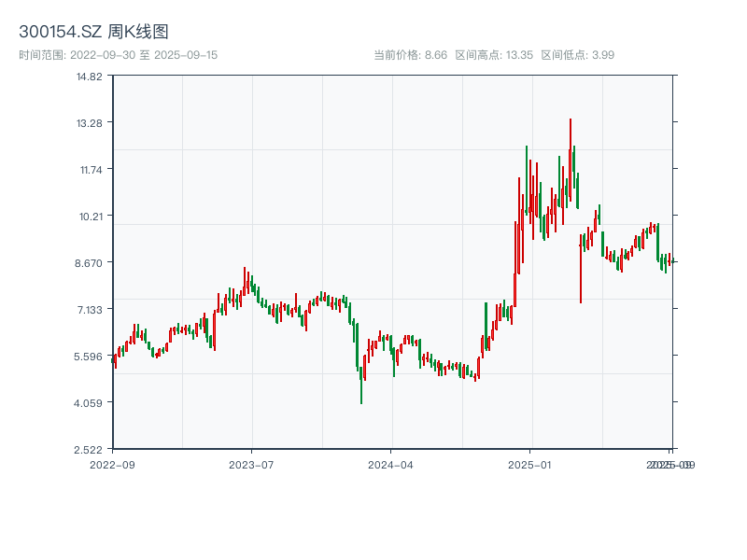747x560 pixels.
Task: Click the 2023-07 x-axis date label
Action: 252,464
